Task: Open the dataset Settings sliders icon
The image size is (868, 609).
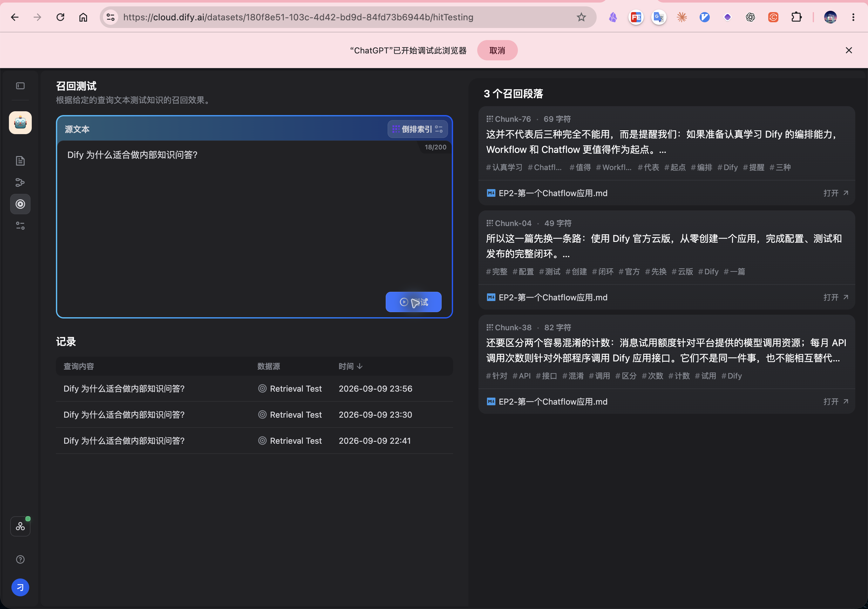Action: (x=20, y=226)
